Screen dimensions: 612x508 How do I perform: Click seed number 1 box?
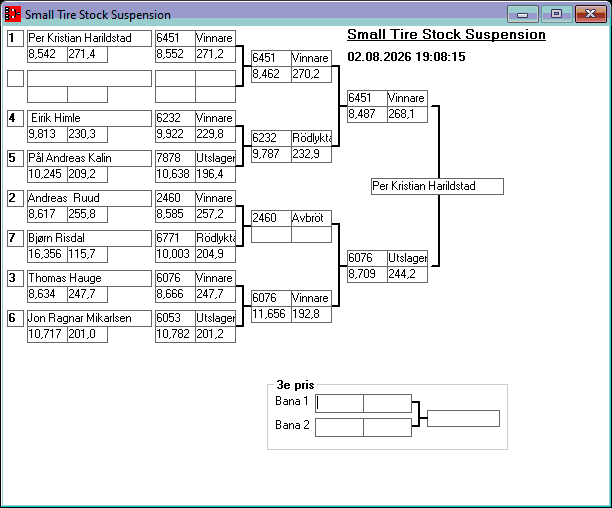click(x=16, y=38)
